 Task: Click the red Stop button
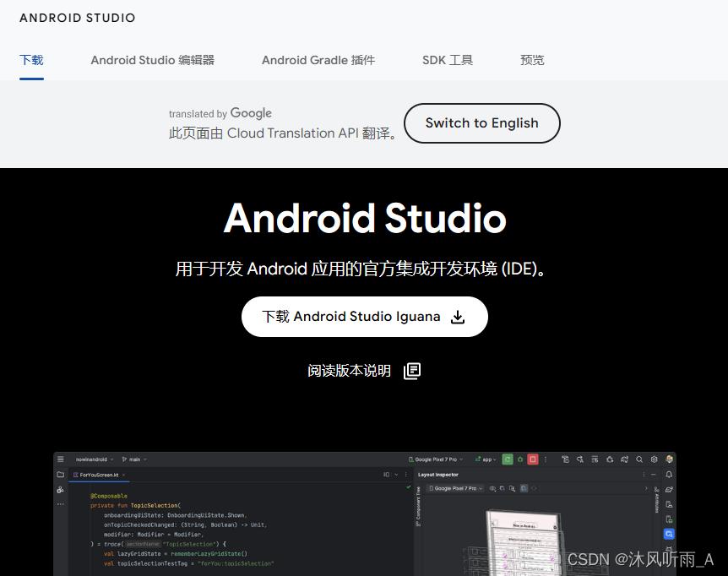pos(533,459)
